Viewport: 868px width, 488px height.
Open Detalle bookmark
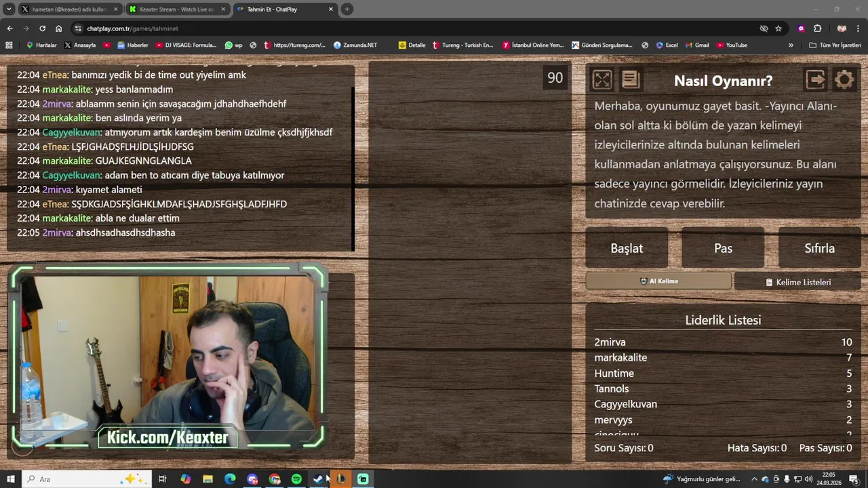[412, 45]
